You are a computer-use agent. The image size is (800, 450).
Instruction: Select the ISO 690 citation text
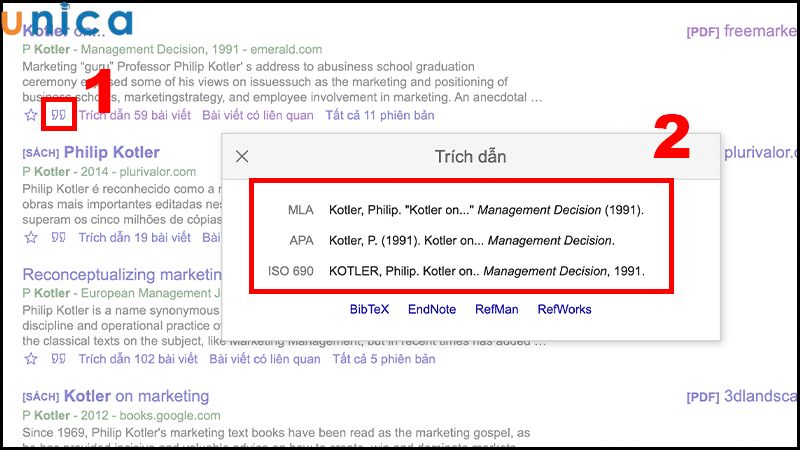point(487,271)
